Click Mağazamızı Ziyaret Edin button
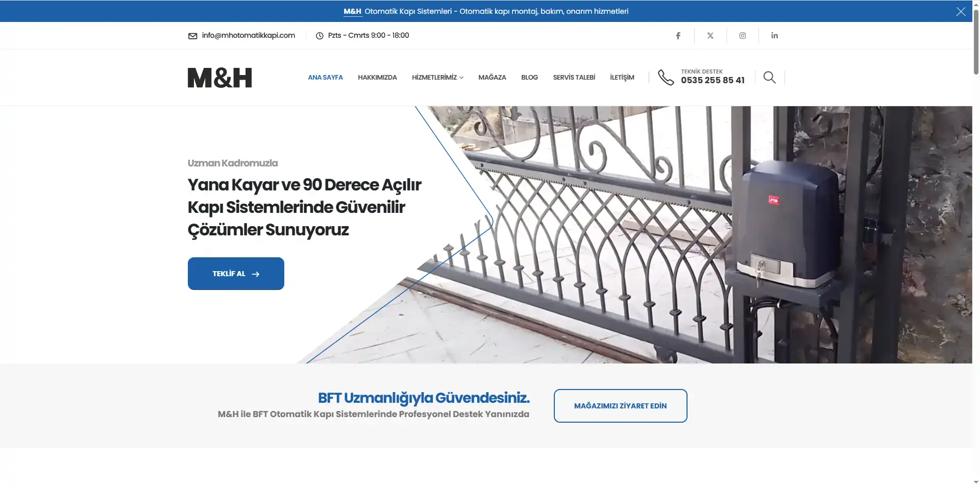This screenshot has width=980, height=486. click(620, 406)
